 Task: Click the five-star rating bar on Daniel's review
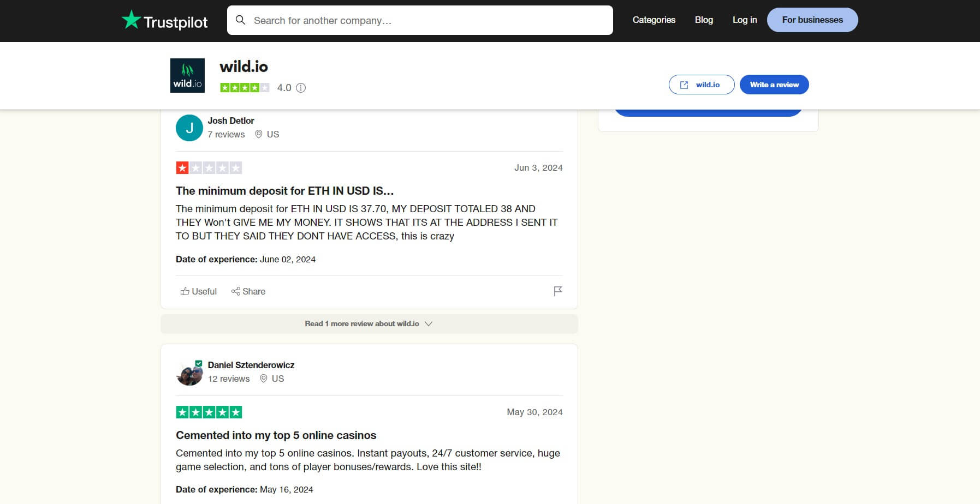tap(209, 412)
